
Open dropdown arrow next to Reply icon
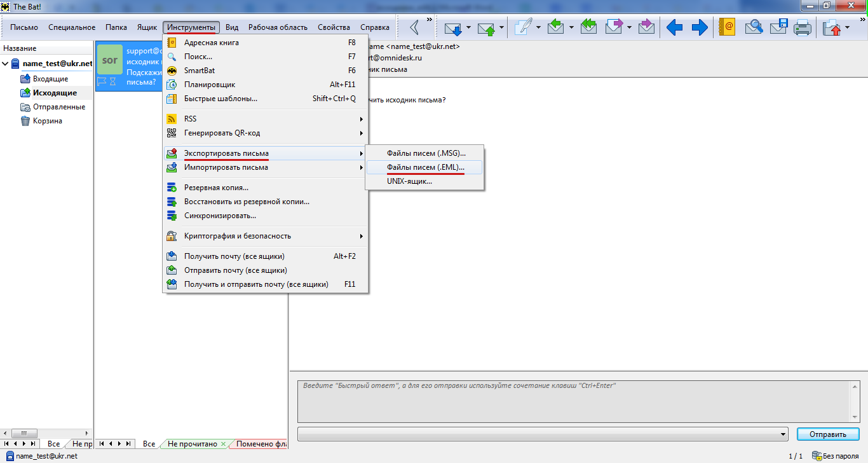571,27
